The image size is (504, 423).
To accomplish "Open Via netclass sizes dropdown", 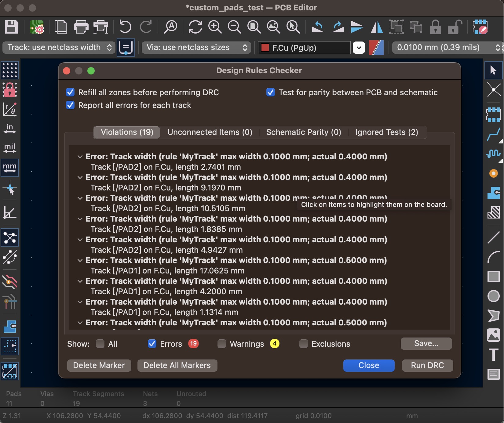I will point(196,48).
